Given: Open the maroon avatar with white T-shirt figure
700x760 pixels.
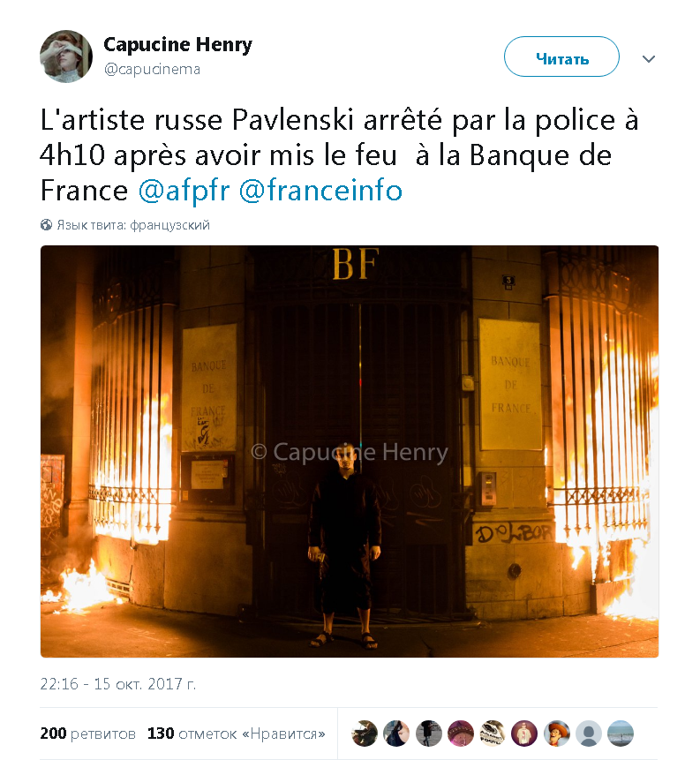Looking at the screenshot, I should 524,734.
